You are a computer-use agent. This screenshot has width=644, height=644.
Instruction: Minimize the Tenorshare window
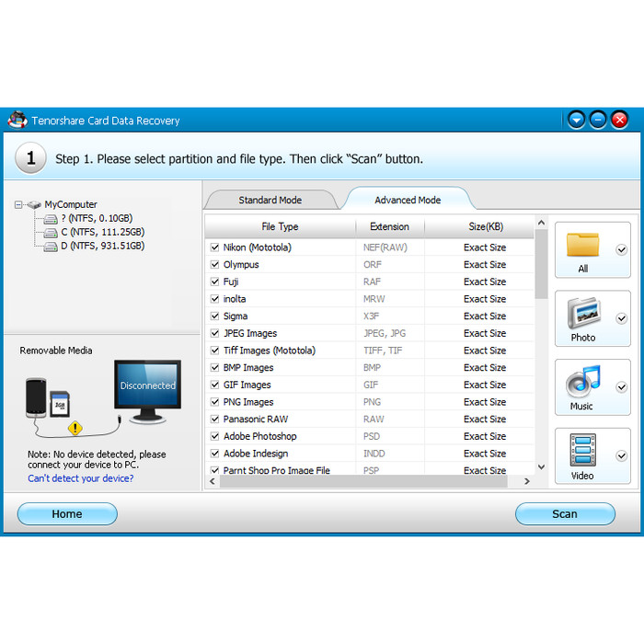(598, 120)
